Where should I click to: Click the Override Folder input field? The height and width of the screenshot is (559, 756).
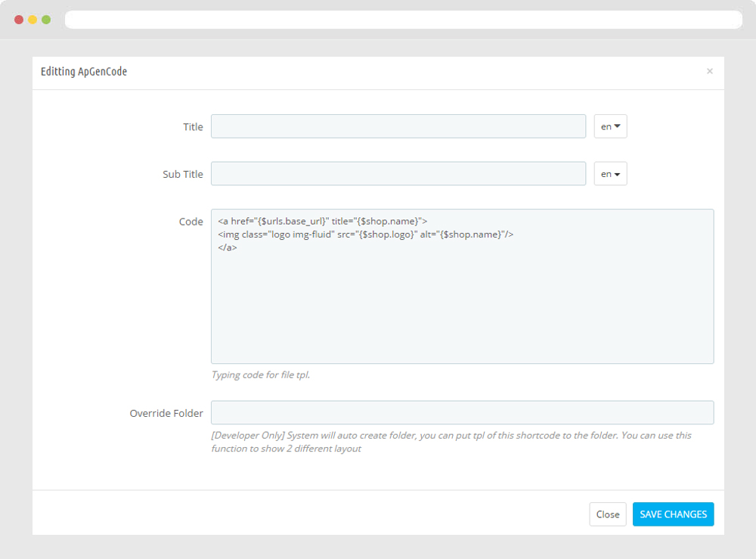coord(463,412)
